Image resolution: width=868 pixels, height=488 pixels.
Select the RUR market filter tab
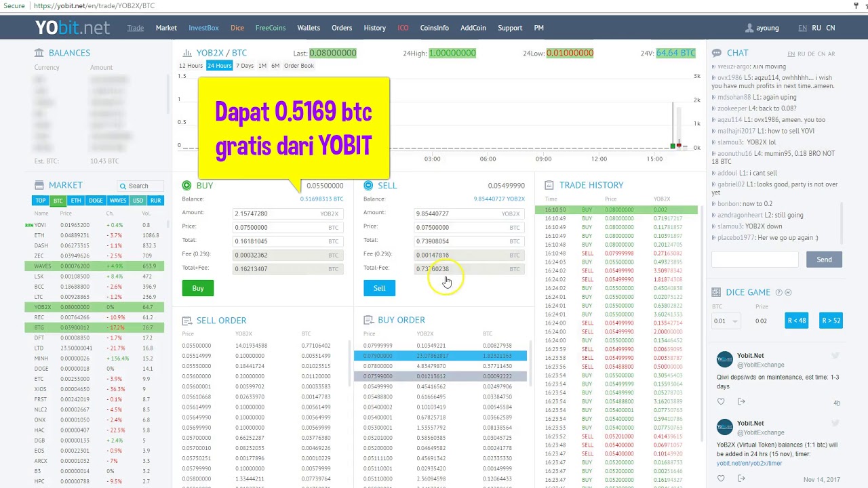click(x=156, y=201)
